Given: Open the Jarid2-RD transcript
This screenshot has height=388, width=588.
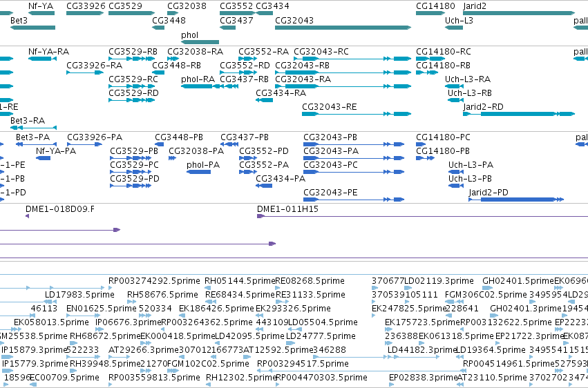Looking at the screenshot, I should [x=519, y=114].
